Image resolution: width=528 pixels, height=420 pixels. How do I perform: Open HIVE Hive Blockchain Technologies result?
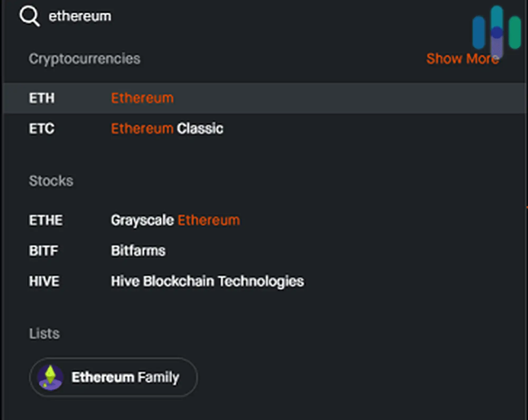click(x=264, y=281)
